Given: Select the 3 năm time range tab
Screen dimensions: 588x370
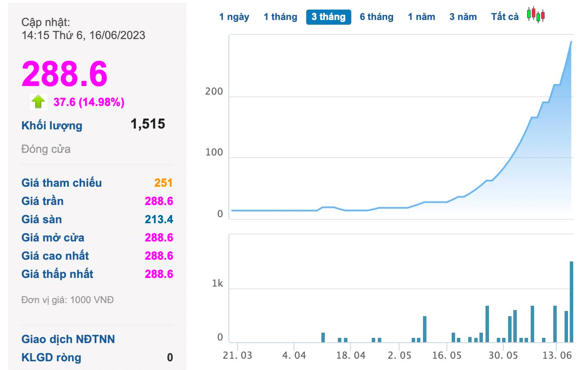Looking at the screenshot, I should 463,17.
